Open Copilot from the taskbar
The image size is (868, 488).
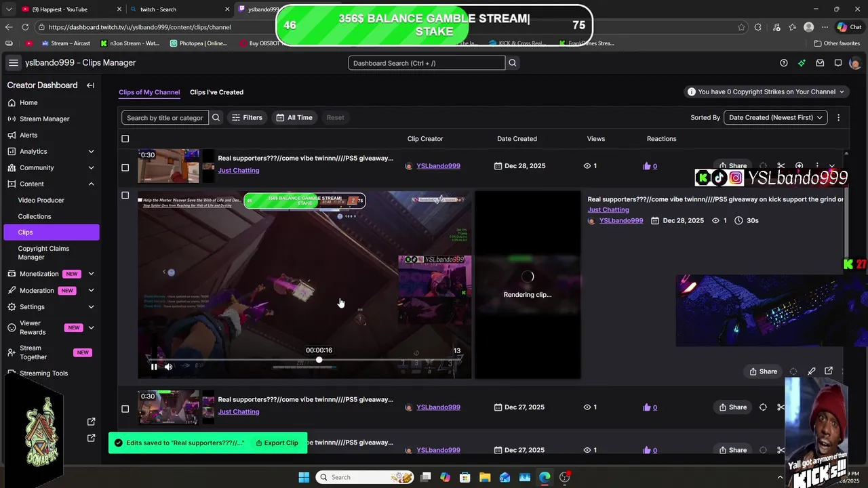445,477
